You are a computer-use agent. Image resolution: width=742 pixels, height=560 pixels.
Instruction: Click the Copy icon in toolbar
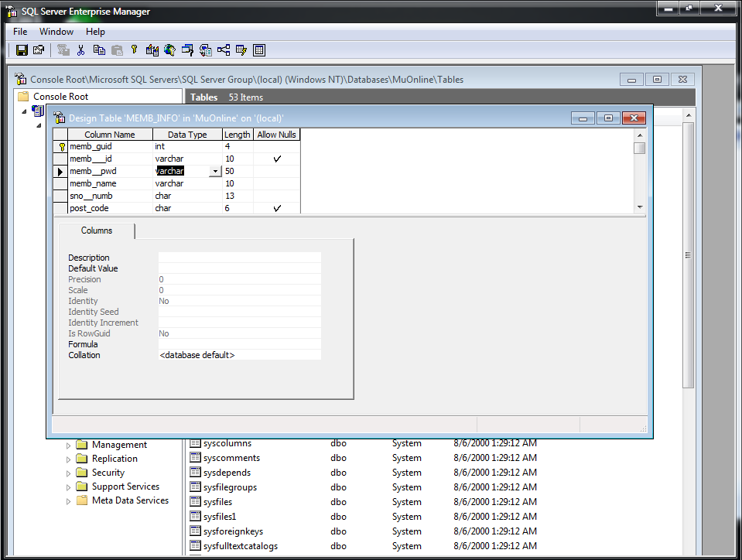(x=99, y=50)
